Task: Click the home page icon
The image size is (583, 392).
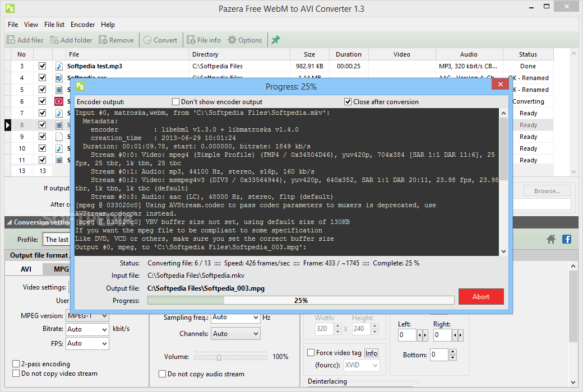Action: click(551, 239)
